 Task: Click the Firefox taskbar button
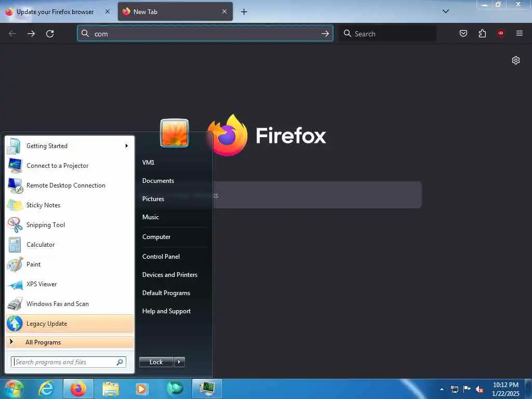click(x=78, y=389)
